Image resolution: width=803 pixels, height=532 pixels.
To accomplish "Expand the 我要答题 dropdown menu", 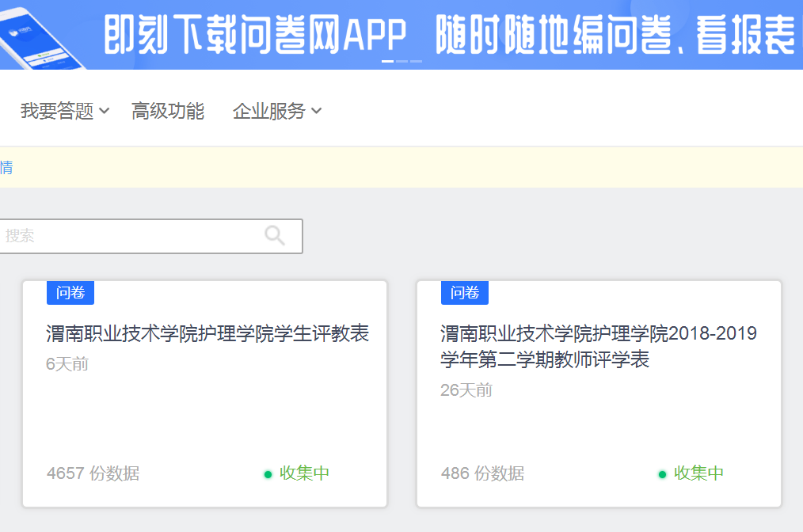I will [x=64, y=111].
